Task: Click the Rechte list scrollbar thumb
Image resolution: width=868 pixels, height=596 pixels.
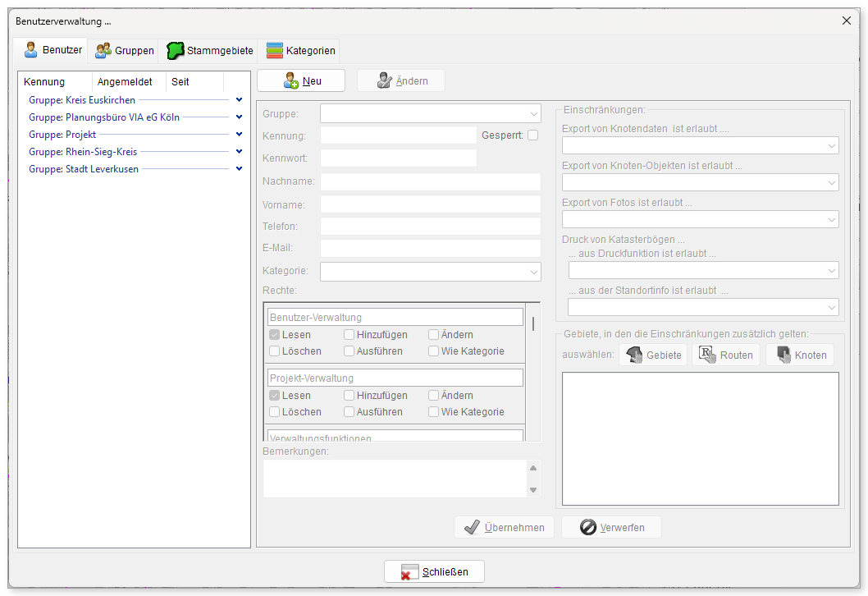Action: tap(533, 323)
